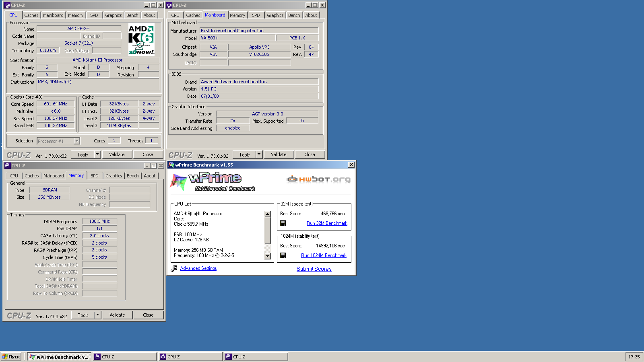Expand the Tools dropdown arrow in the Mainboard window
This screenshot has width=644, height=362.
click(x=259, y=154)
